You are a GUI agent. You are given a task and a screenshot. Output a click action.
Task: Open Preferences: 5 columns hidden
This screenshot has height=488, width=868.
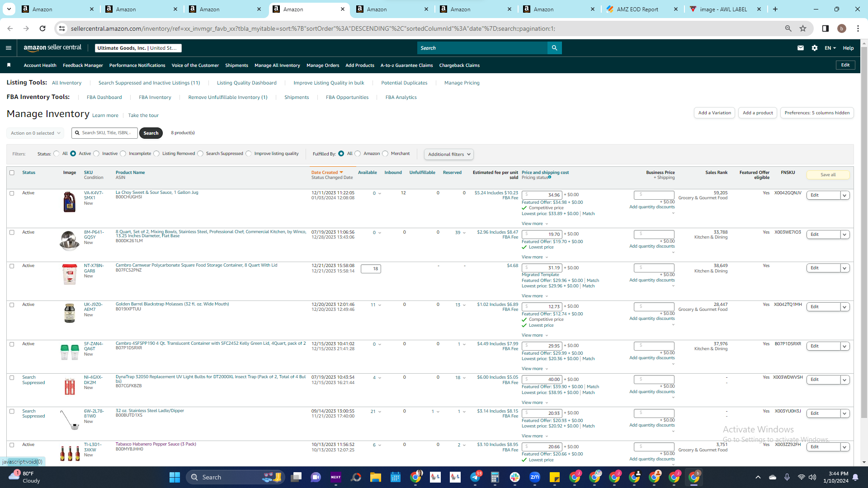pyautogui.click(x=817, y=113)
